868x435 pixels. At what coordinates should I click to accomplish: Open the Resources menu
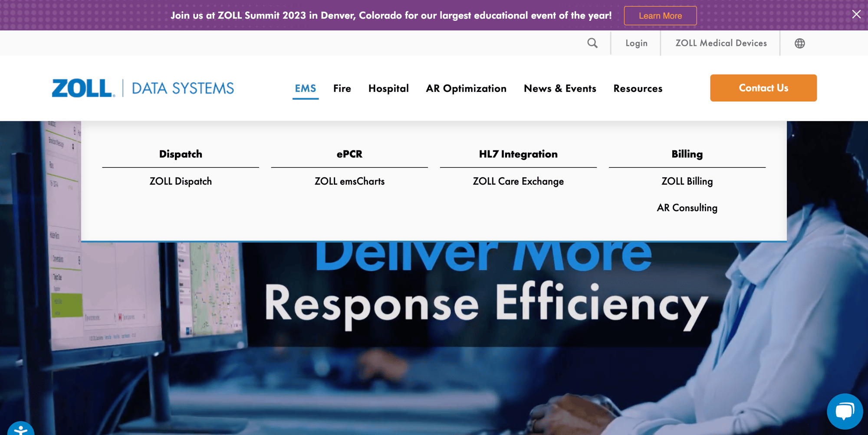pyautogui.click(x=638, y=88)
